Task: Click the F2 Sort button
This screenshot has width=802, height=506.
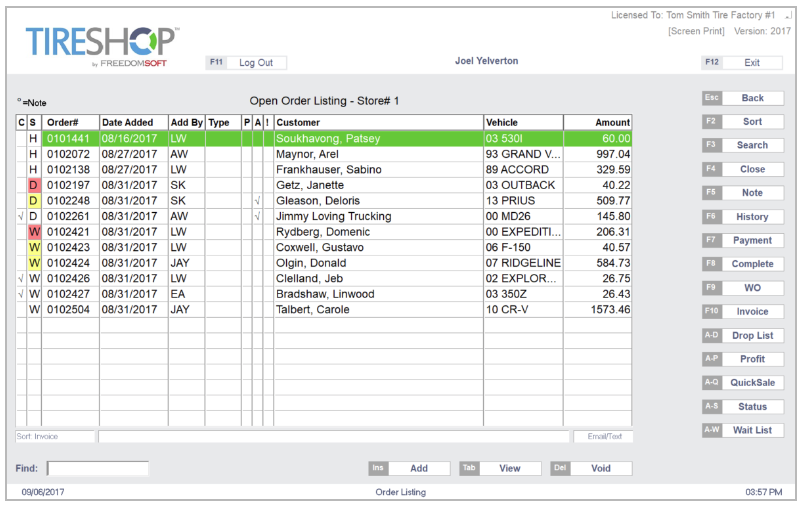Action: coord(752,122)
